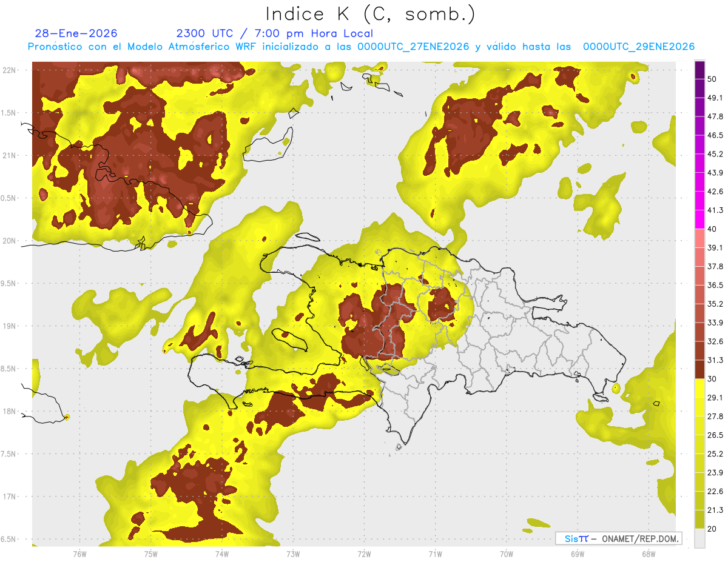The image size is (728, 562).
Task: Click the title "Indice K (C, somb.)"
Action: 371,14
